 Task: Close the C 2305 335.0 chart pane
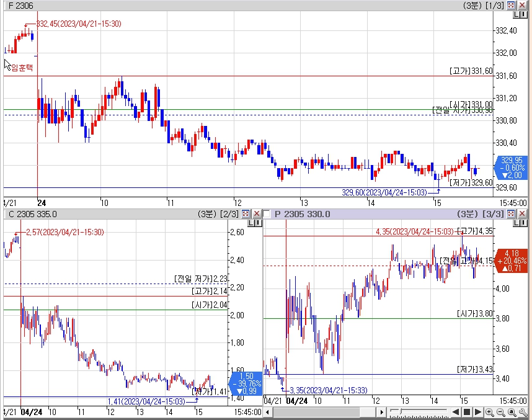pos(257,213)
